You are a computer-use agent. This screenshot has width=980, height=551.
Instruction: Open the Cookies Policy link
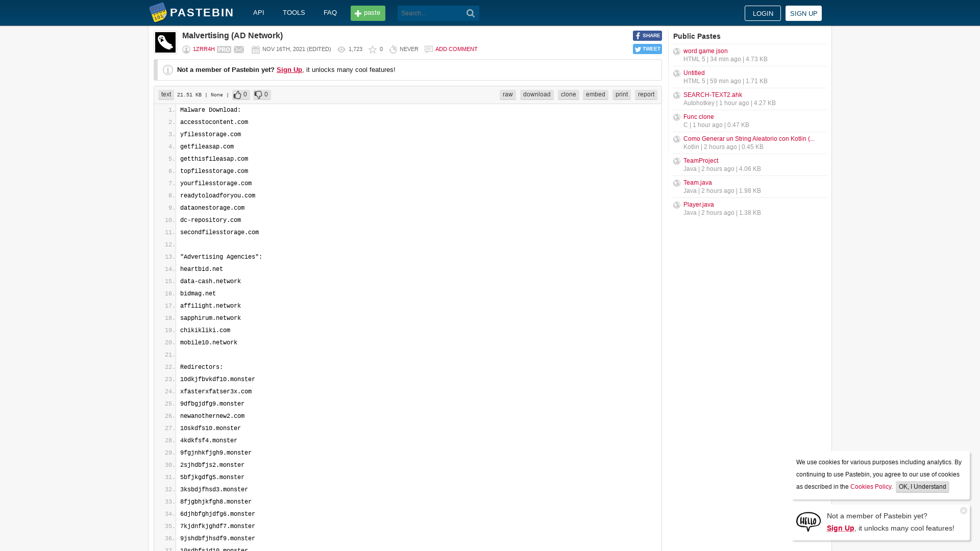coord(871,487)
